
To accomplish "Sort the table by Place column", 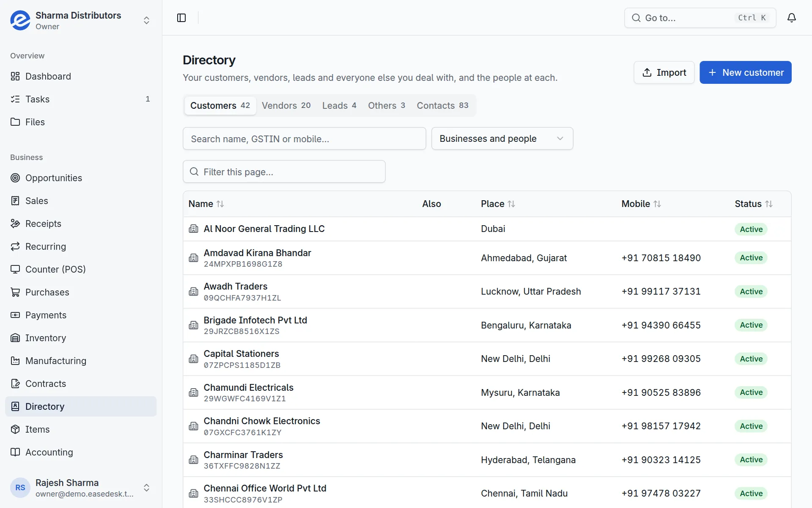I will tap(498, 204).
